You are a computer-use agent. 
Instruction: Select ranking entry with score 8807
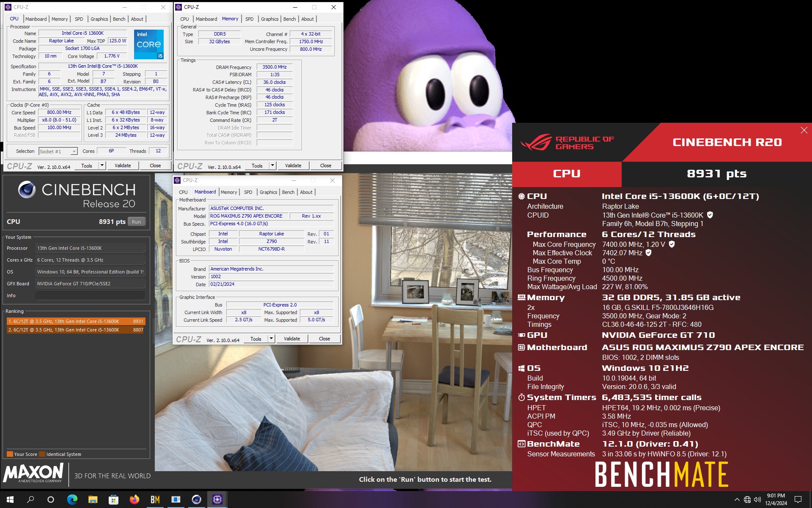click(x=76, y=330)
